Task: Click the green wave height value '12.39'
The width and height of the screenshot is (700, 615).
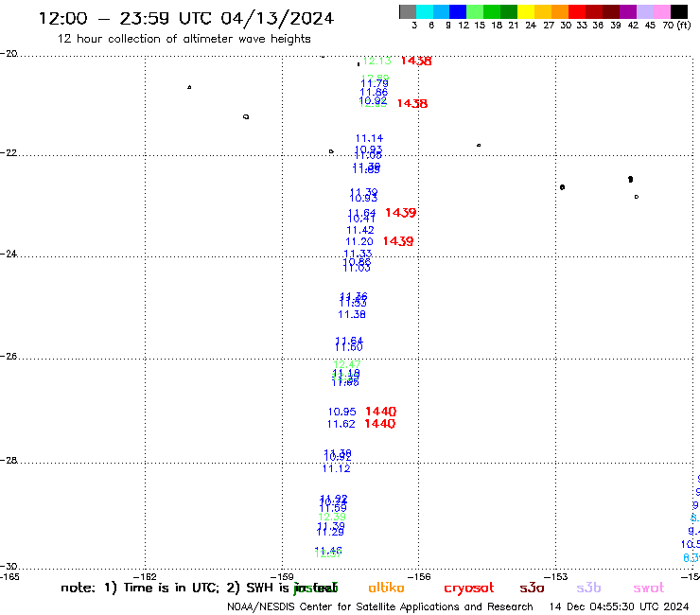Action: (x=332, y=518)
